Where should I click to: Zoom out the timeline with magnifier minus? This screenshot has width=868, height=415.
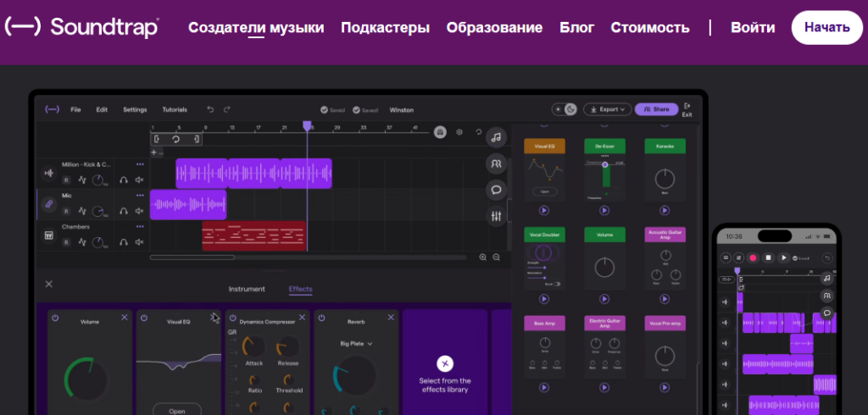tap(497, 257)
